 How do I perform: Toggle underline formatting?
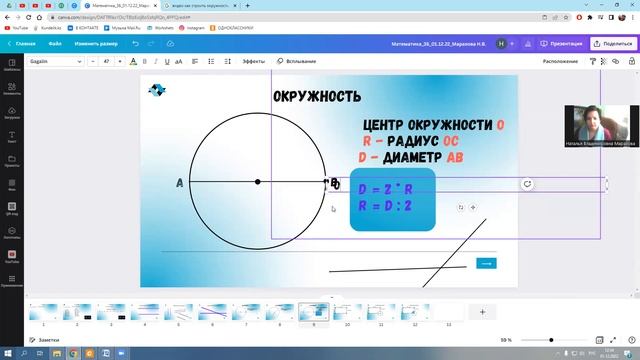167,61
